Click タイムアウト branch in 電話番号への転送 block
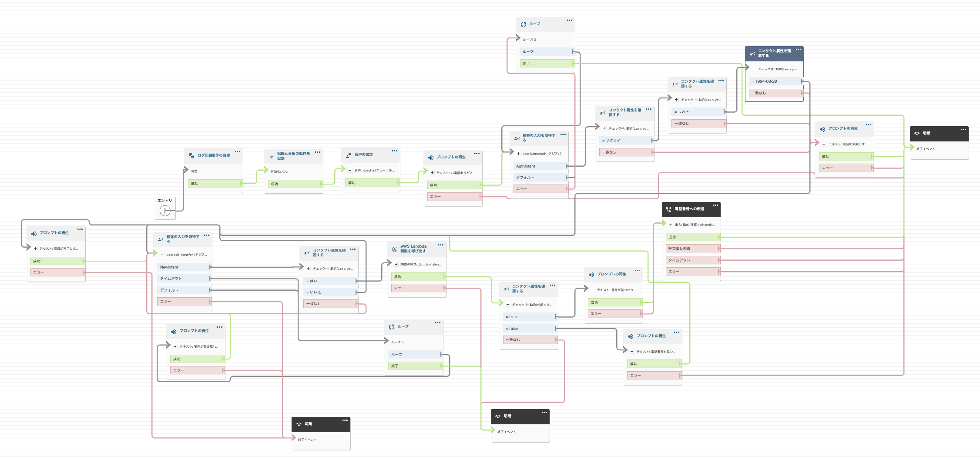The height and width of the screenshot is (460, 980). click(x=693, y=260)
